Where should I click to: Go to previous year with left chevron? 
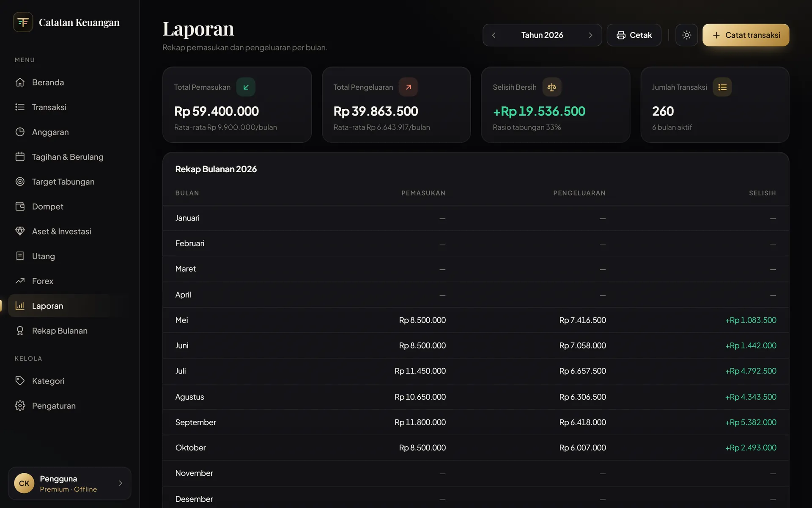(x=494, y=35)
